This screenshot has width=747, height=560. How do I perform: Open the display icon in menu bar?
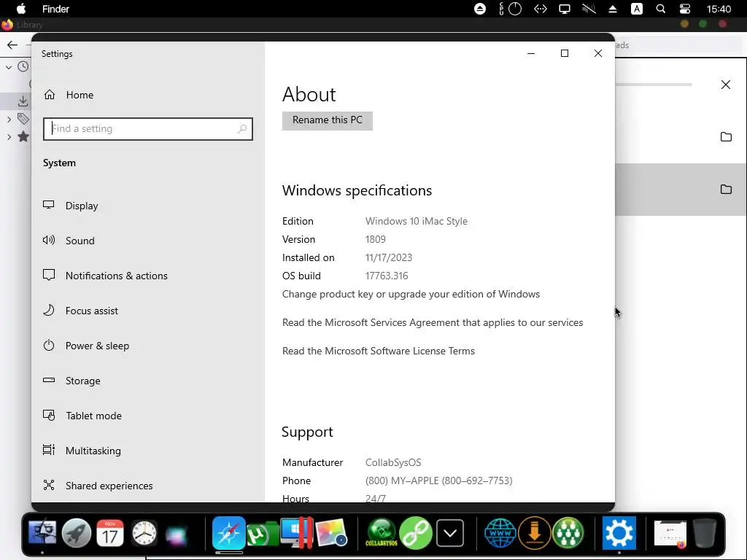pyautogui.click(x=565, y=9)
